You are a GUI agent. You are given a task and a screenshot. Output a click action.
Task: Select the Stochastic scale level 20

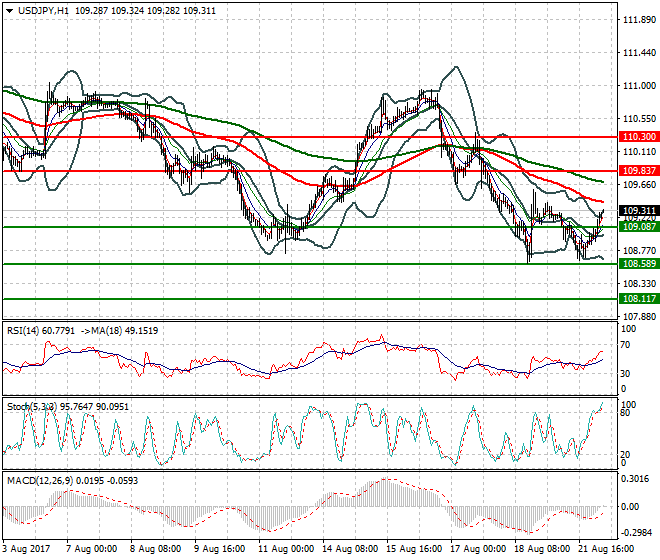coord(625,454)
